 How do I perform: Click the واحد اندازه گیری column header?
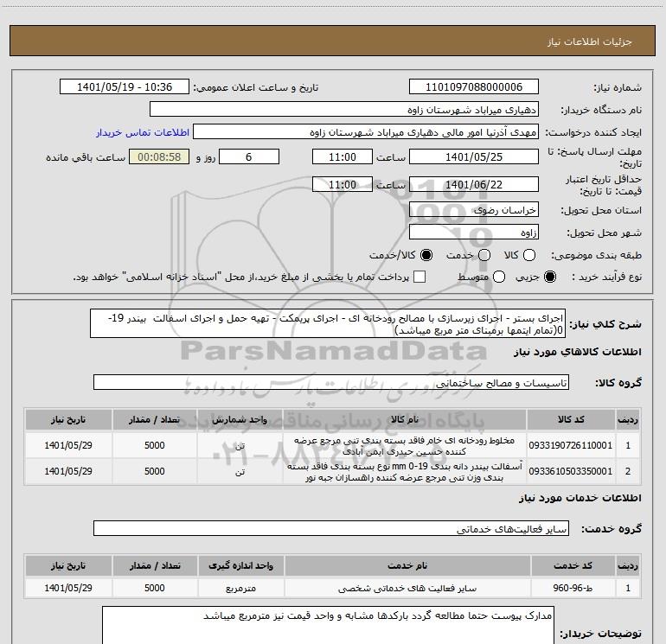coord(240,565)
